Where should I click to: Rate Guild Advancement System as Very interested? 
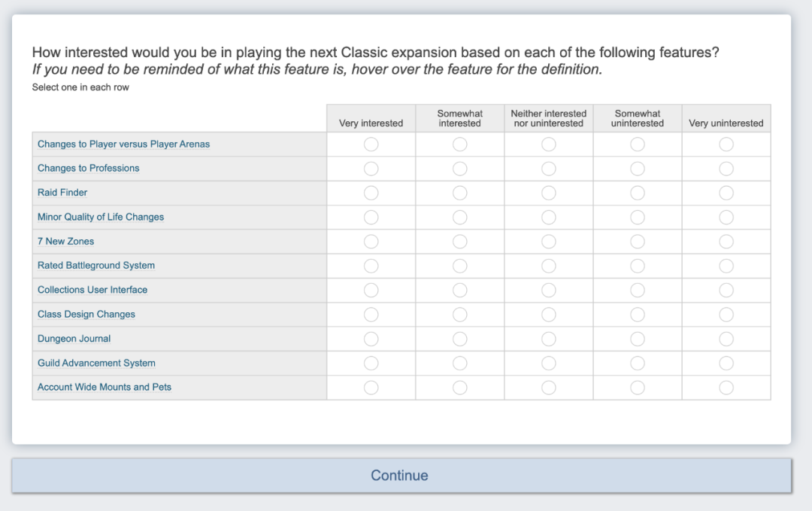click(371, 363)
